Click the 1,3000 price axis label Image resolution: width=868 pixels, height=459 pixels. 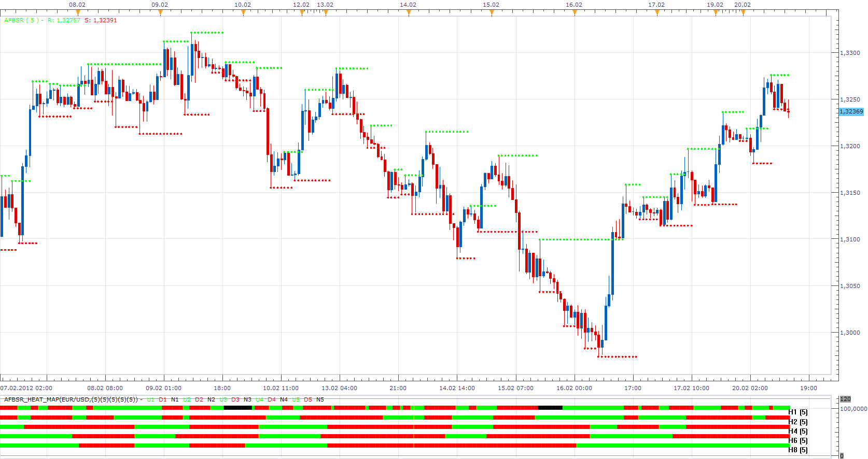tap(850, 333)
